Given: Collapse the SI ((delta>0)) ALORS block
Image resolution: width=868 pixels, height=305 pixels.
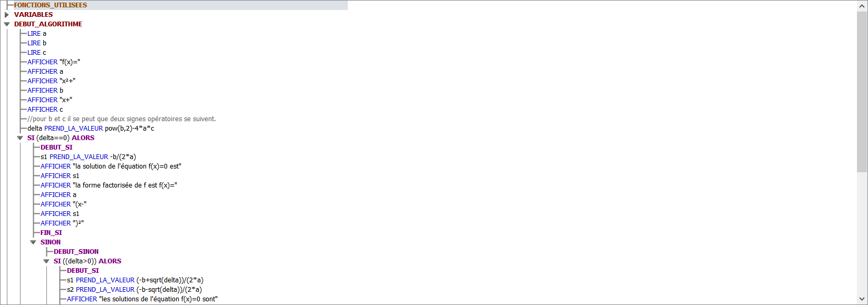Looking at the screenshot, I should [46, 261].
